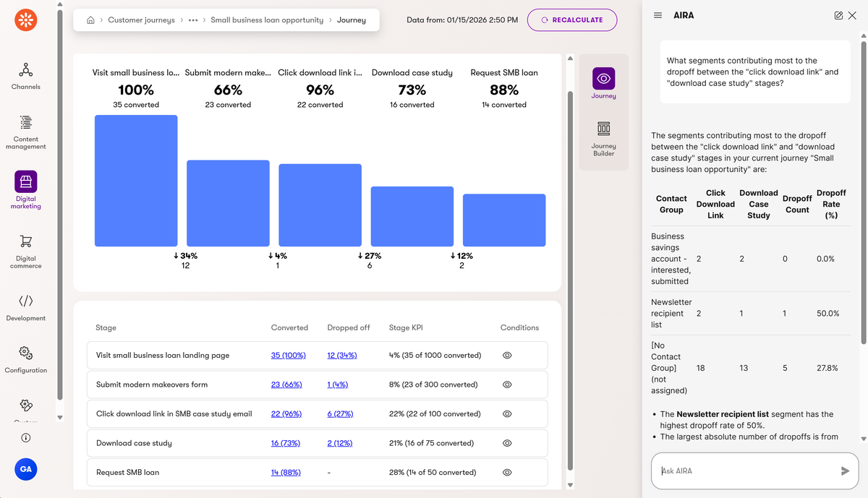Show conditions for Visit small business loan landing page
This screenshot has height=498, width=868.
[507, 355]
